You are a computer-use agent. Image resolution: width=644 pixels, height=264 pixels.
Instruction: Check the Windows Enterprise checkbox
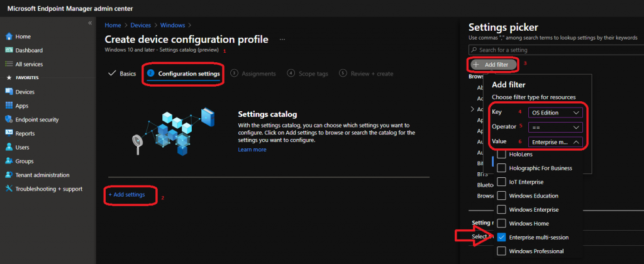501,209
